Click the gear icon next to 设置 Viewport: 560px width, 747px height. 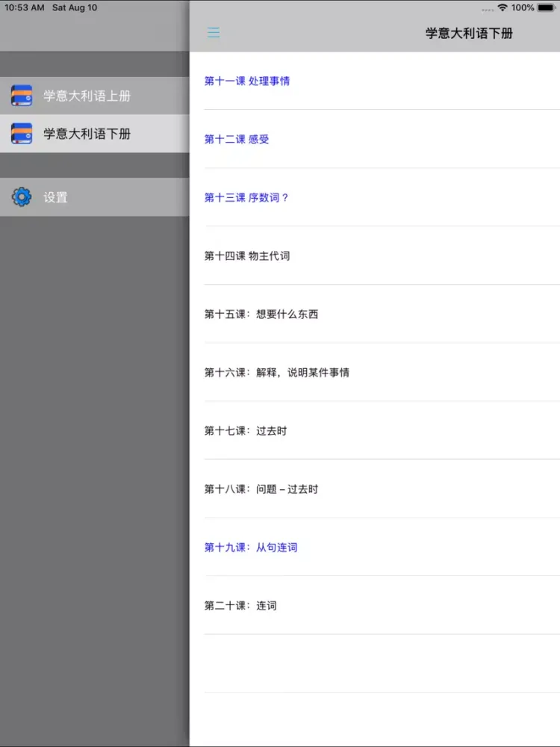click(x=22, y=197)
